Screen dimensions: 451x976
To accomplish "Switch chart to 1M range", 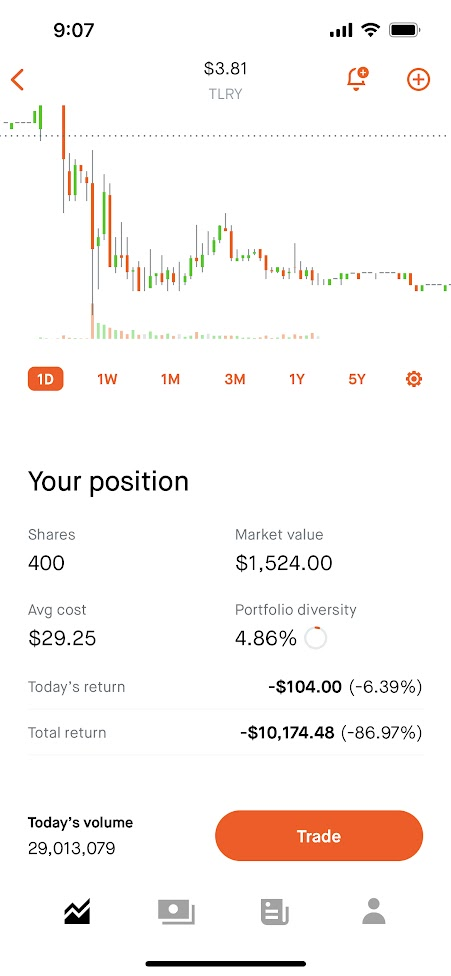I will [x=170, y=379].
